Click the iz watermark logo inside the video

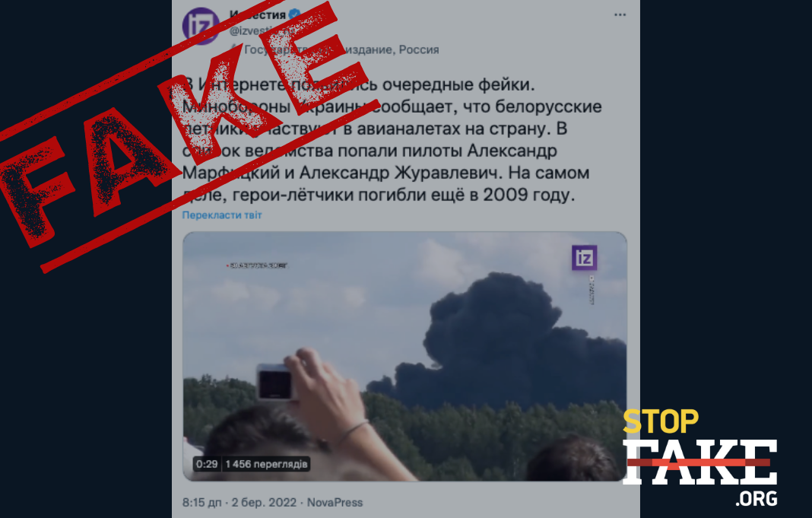tap(584, 257)
